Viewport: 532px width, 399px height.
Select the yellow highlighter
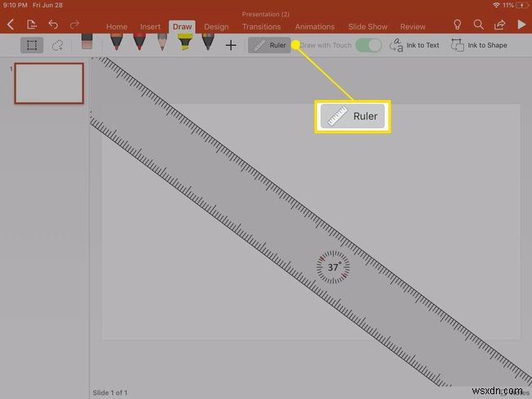coord(185,42)
